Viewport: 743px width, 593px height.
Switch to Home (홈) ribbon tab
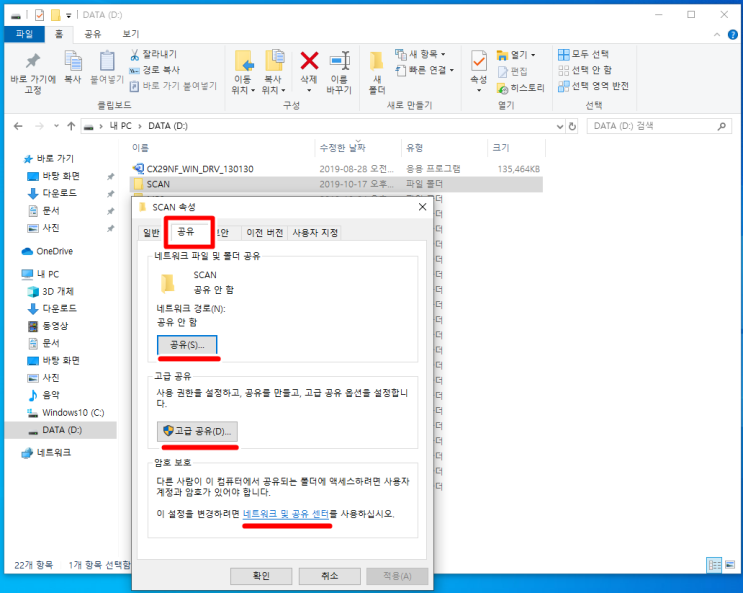click(x=59, y=34)
